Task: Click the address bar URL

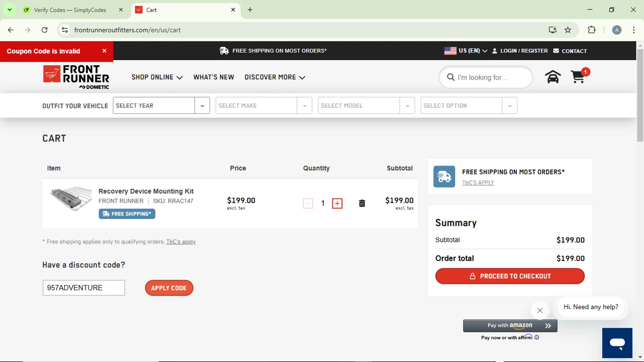Action: (128, 30)
